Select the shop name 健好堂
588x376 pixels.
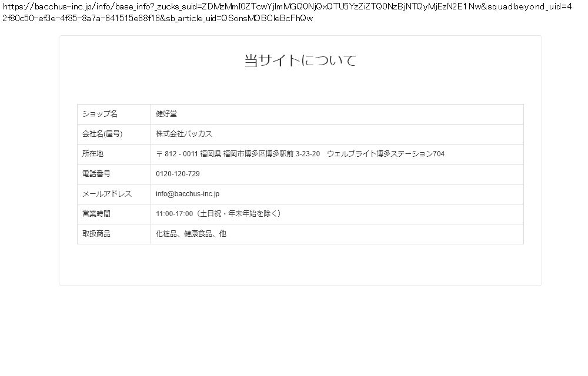pyautogui.click(x=166, y=114)
